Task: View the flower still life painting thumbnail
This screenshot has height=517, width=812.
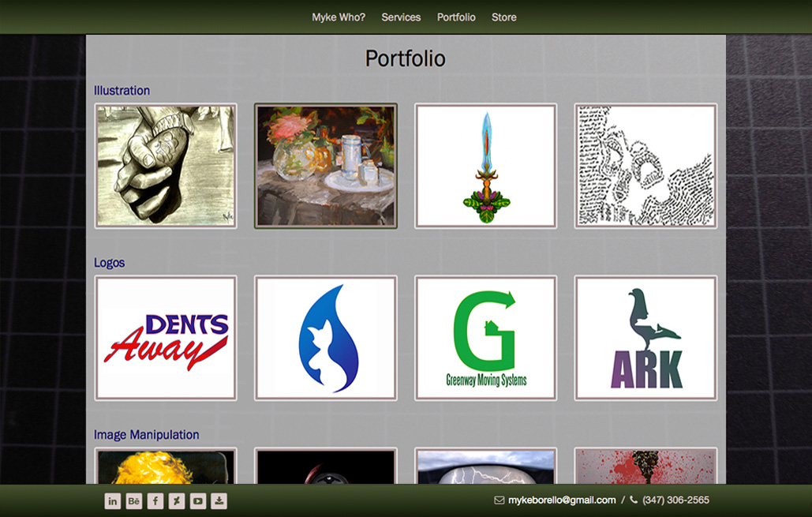Action: click(x=326, y=166)
